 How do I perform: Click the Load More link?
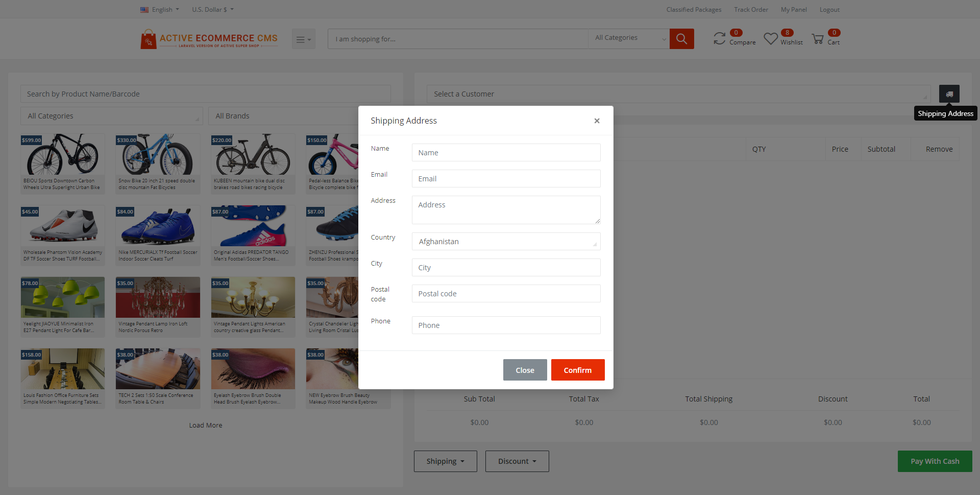click(206, 426)
